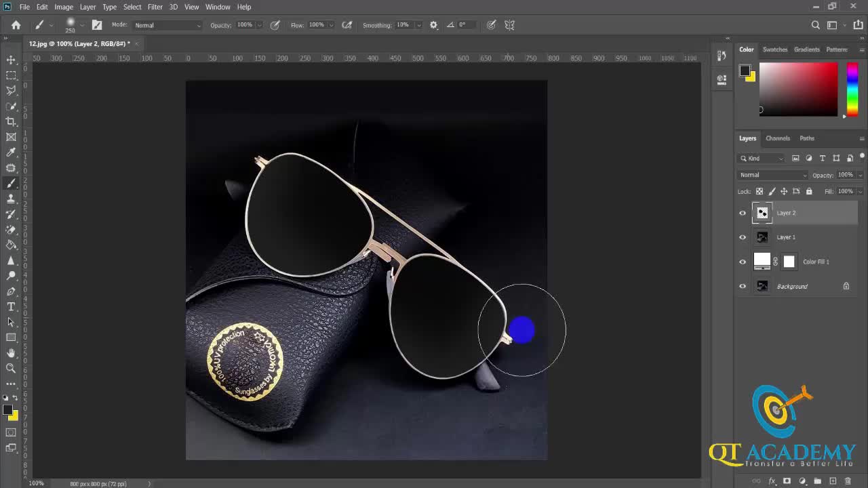This screenshot has width=868, height=488.
Task: Select the Paint Bucket tool
Action: tap(11, 245)
